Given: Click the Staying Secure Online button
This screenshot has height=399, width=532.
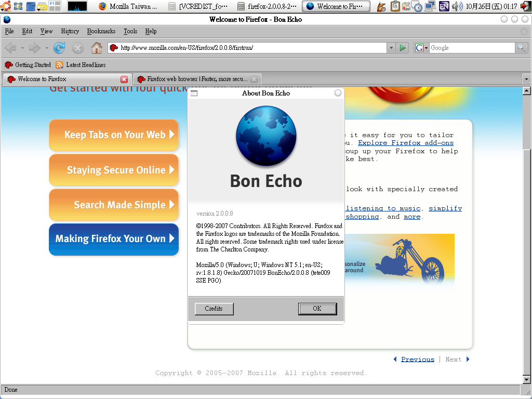Looking at the screenshot, I should (x=114, y=170).
